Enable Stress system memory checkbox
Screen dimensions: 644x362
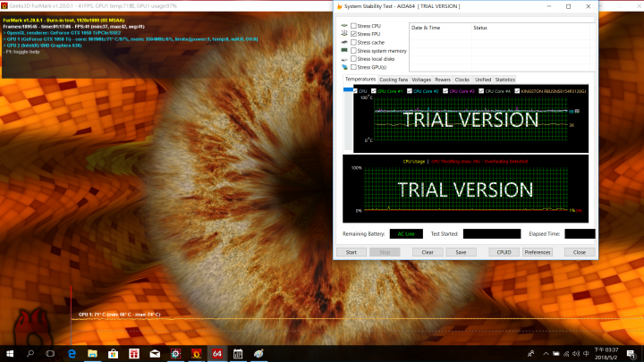coord(353,50)
